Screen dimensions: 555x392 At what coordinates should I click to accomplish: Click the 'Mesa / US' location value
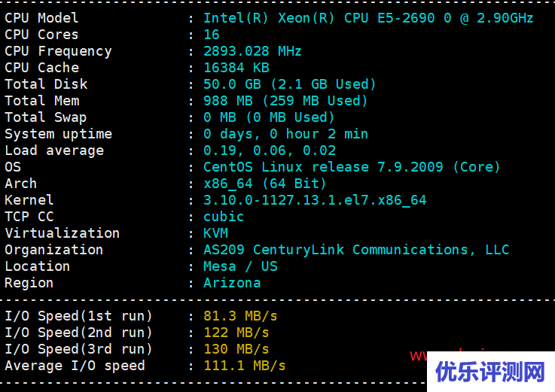pos(240,266)
